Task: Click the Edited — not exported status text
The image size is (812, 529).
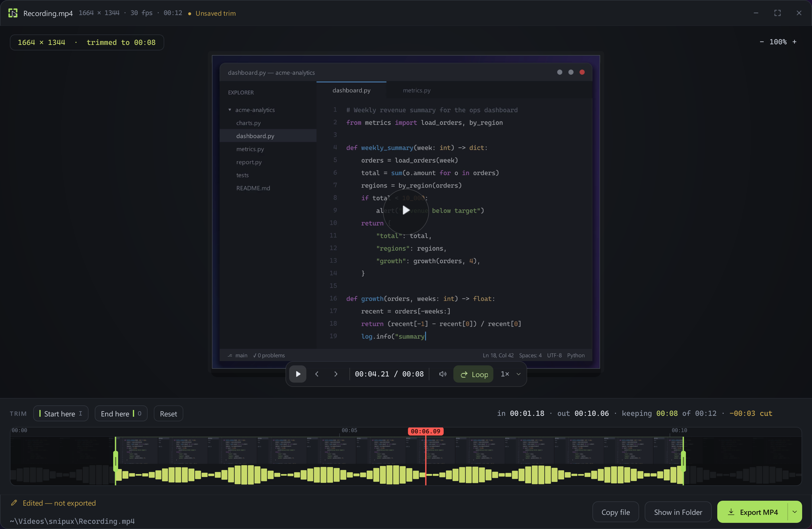Action: coord(59,503)
